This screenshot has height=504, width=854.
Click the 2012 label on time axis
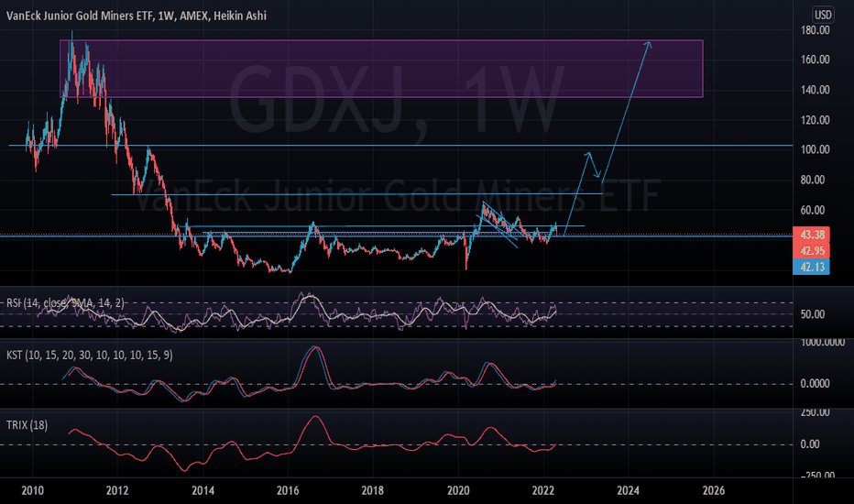click(x=117, y=490)
